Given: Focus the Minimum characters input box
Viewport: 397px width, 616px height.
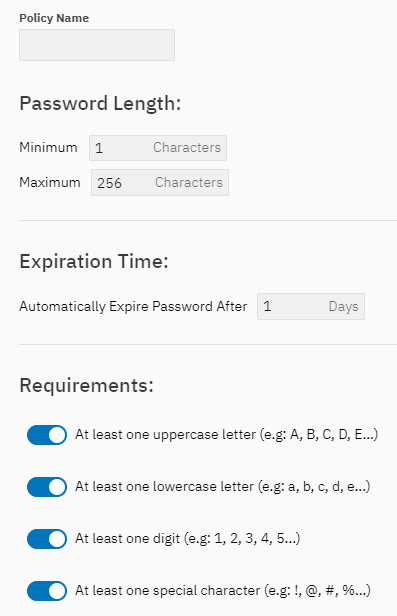Looking at the screenshot, I should click(158, 148).
